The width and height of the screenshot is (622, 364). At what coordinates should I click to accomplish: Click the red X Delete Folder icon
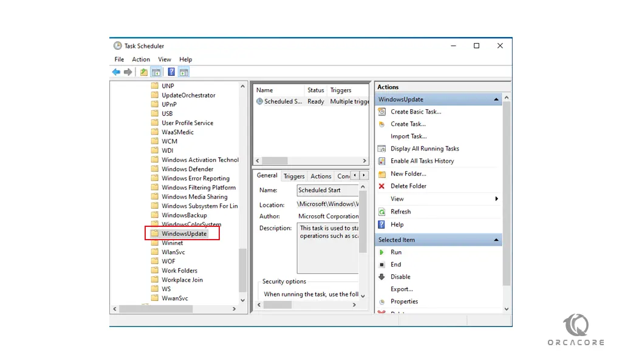381,186
